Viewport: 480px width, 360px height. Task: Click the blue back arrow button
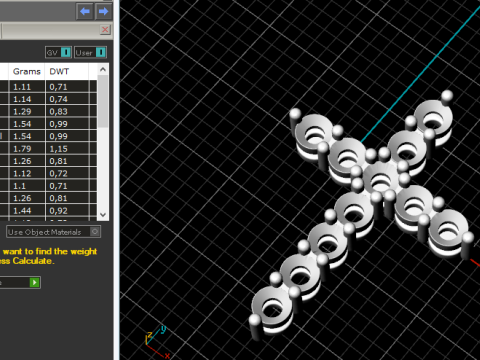(x=85, y=12)
